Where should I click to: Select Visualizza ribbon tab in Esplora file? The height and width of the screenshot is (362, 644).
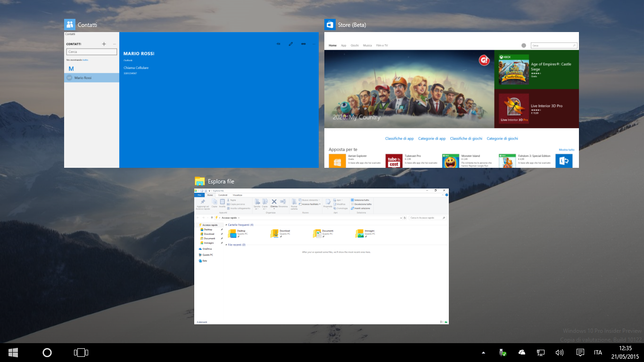pos(238,195)
